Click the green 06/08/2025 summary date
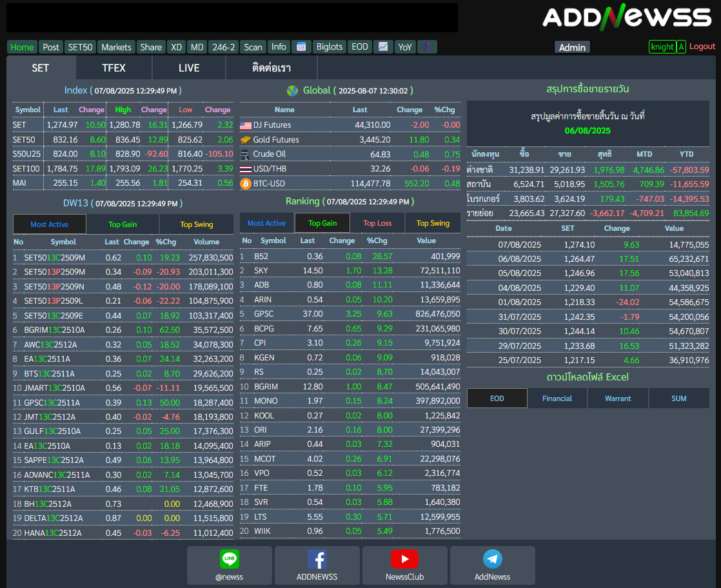Image resolution: width=721 pixels, height=588 pixels. [x=588, y=131]
